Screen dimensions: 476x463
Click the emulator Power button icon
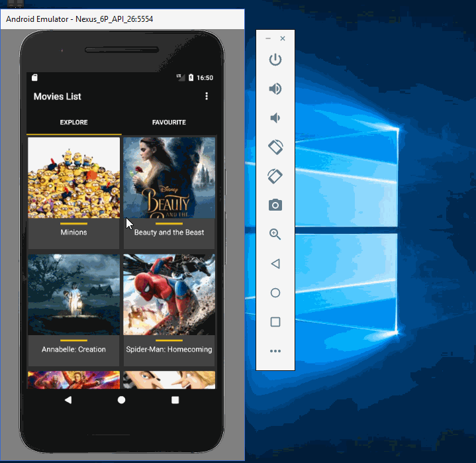(275, 60)
